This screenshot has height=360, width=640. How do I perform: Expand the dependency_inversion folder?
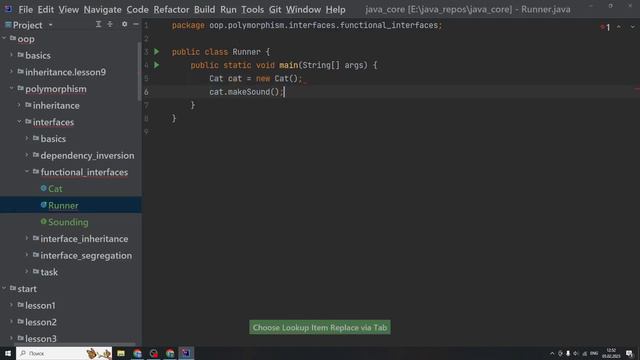(x=27, y=156)
